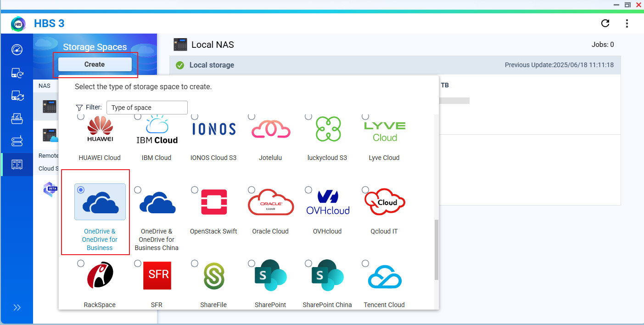644x325 pixels.
Task: Open the Sync sidebar icon
Action: [x=17, y=96]
